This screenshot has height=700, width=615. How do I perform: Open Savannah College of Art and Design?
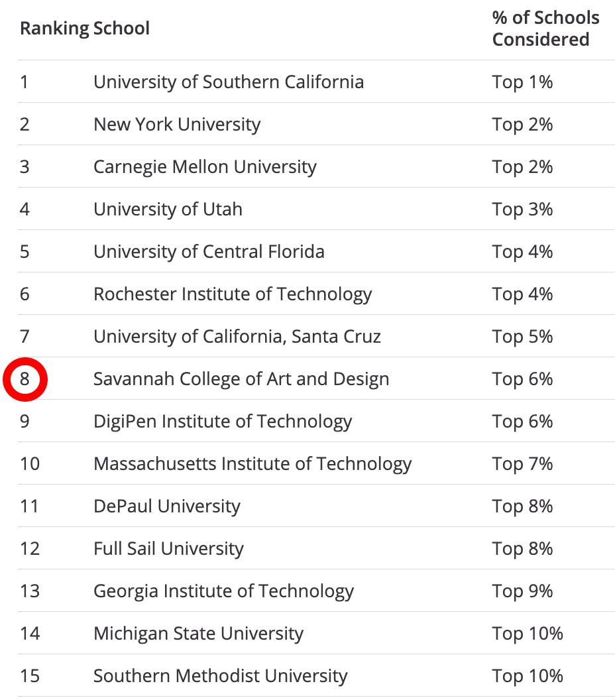(x=241, y=379)
